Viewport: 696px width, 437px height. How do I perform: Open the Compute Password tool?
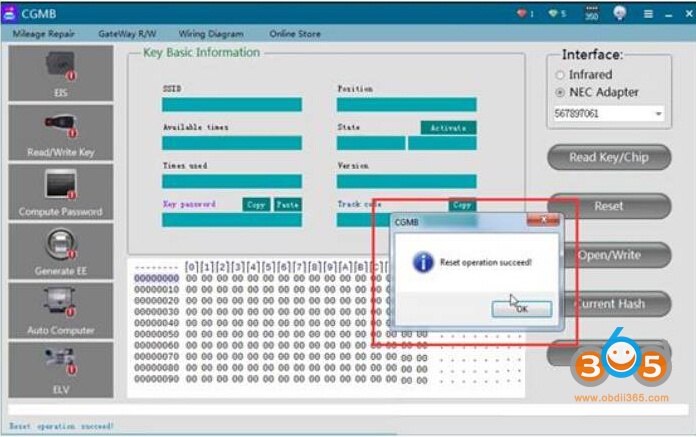click(61, 192)
